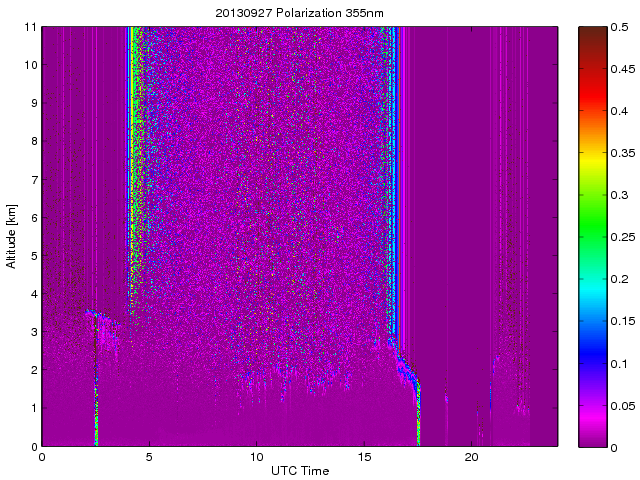Click the 'UTC Time' x-axis label

coord(300,471)
